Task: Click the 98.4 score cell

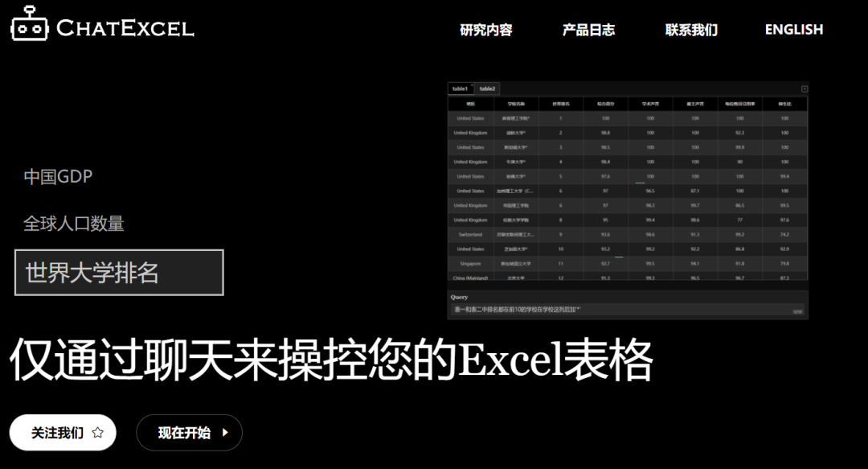Action: 606,162
